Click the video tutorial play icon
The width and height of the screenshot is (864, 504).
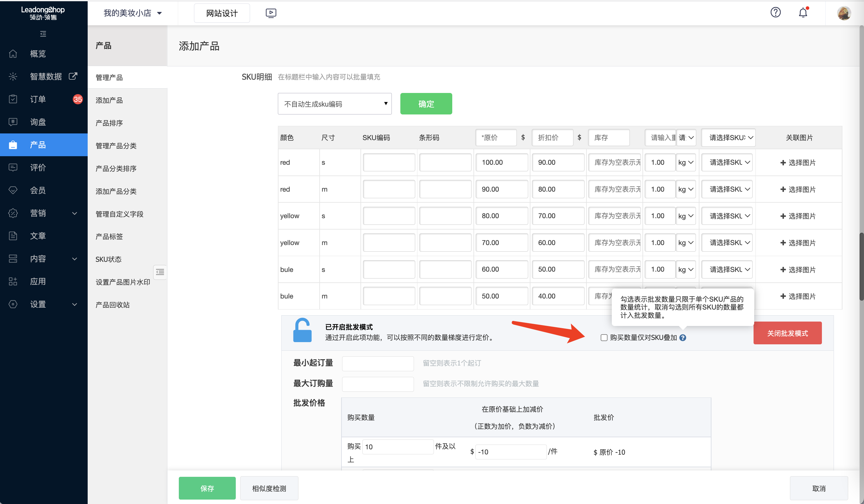point(271,13)
